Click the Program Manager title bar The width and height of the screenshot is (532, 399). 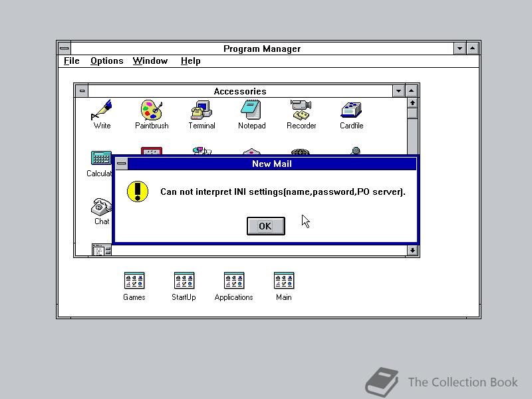(262, 49)
